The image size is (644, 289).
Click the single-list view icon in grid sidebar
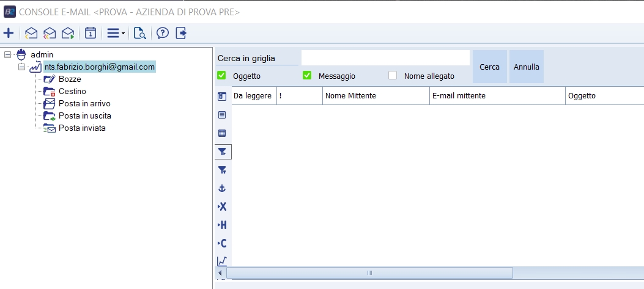[222, 115]
